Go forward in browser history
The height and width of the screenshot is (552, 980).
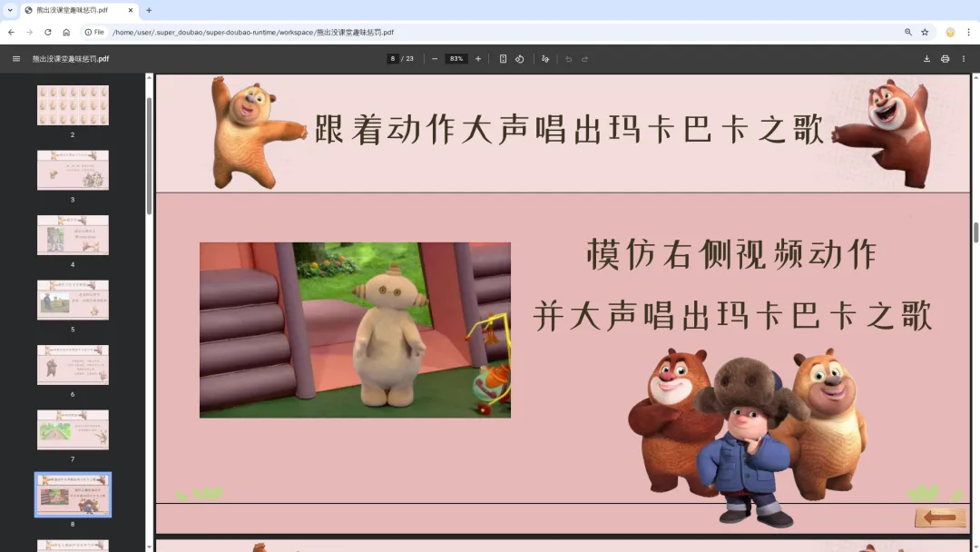tap(29, 32)
